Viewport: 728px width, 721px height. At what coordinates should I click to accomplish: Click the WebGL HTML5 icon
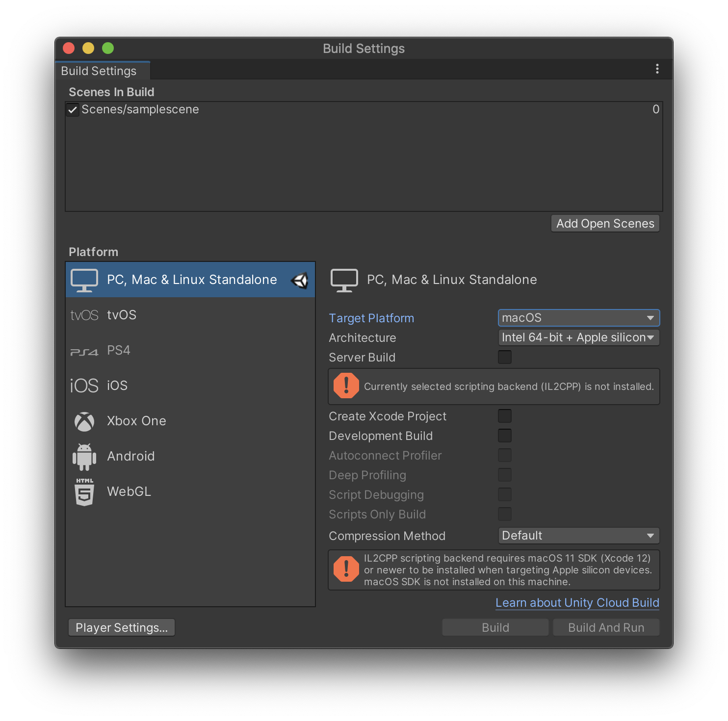click(x=84, y=492)
